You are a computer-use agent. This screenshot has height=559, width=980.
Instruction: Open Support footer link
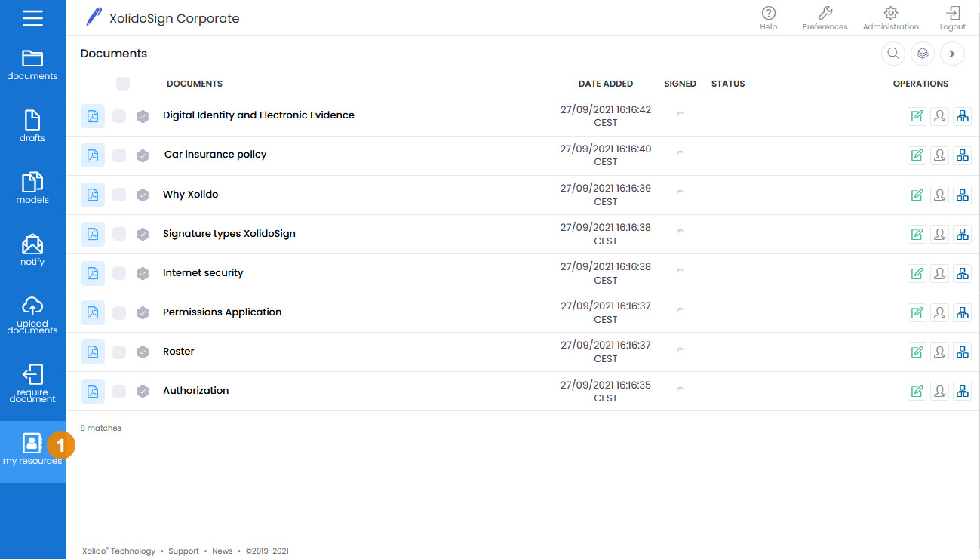click(184, 551)
